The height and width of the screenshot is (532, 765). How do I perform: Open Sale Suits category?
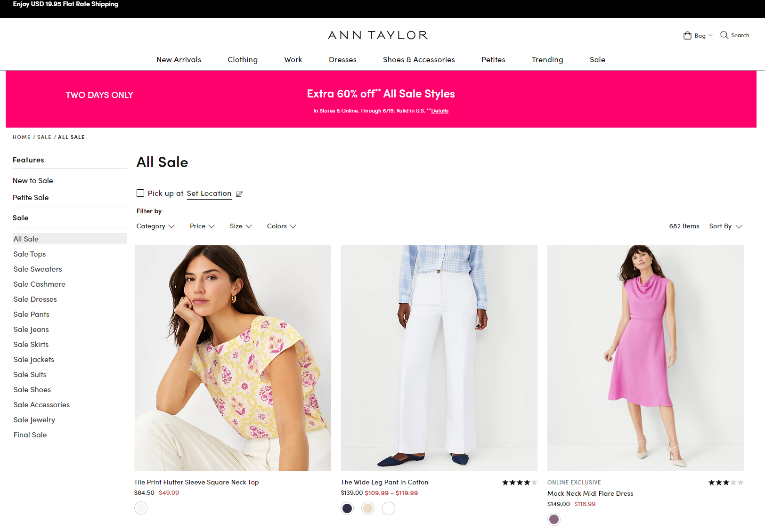point(30,375)
